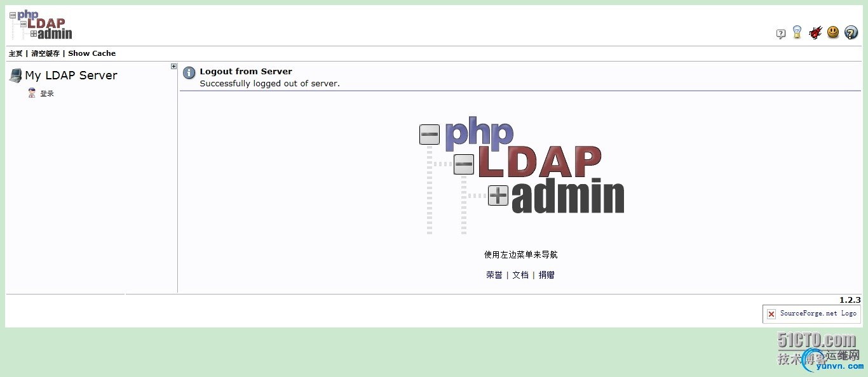The height and width of the screenshot is (377, 868).
Task: Click the 'Successfully logged out of server.' message
Action: point(269,84)
